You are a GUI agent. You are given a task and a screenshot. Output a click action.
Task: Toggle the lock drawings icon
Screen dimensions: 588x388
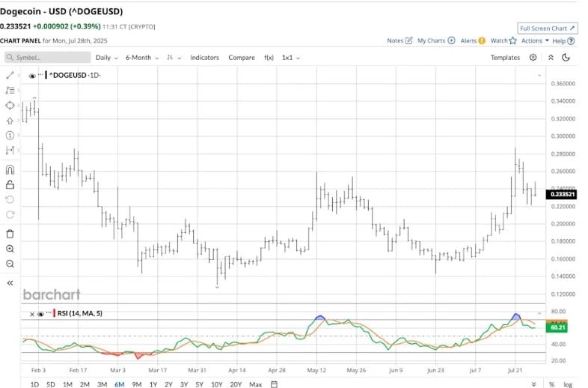10,184
